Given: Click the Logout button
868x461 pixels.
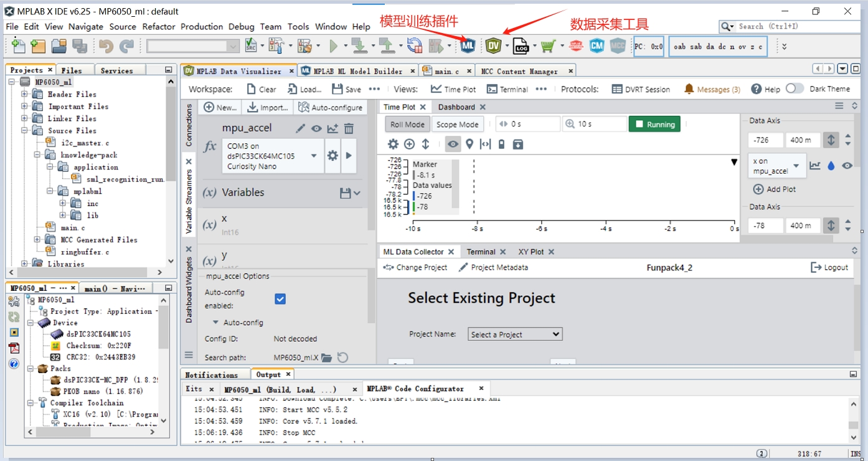Looking at the screenshot, I should pyautogui.click(x=829, y=267).
